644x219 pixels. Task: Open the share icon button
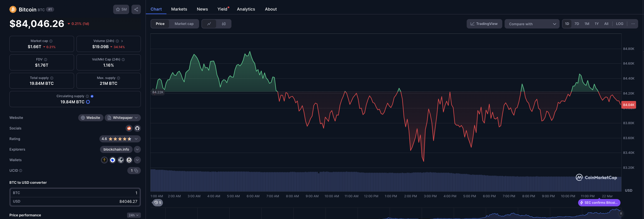point(136,9)
